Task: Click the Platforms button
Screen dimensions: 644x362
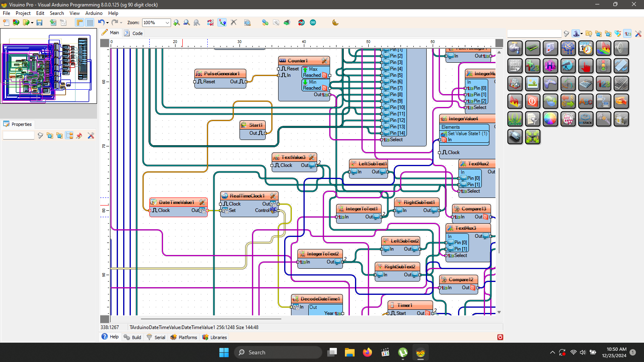Action: pos(184,337)
